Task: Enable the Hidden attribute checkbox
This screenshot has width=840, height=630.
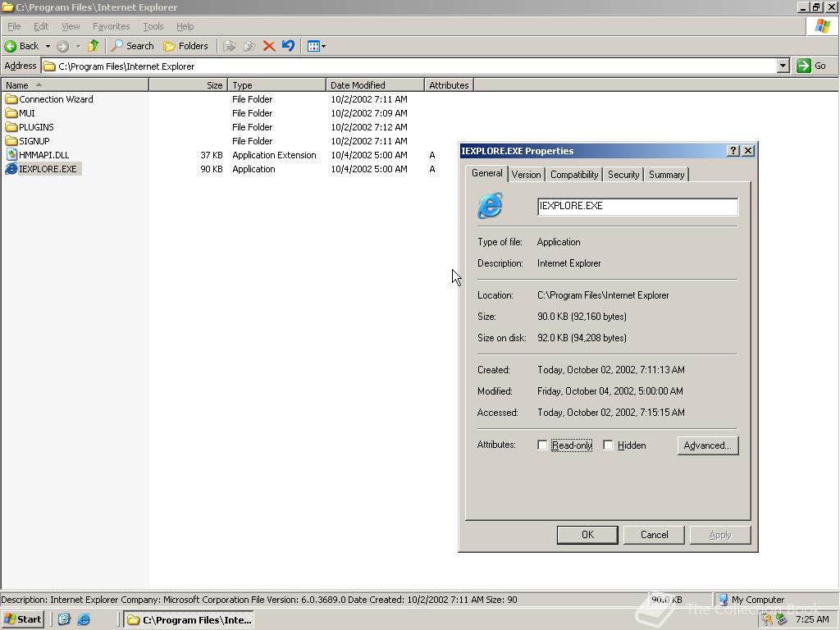Action: click(608, 445)
